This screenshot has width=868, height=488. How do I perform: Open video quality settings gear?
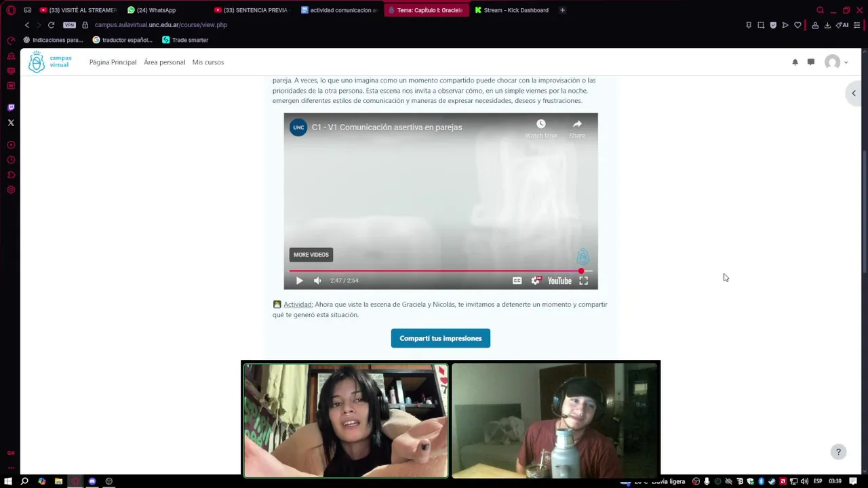536,281
